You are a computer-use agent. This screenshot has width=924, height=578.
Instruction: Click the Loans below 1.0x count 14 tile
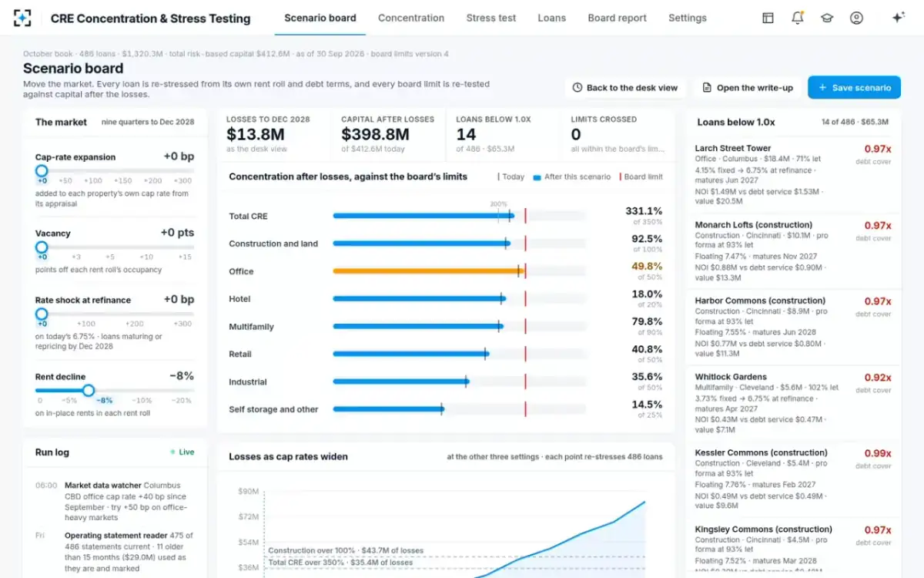(504, 134)
